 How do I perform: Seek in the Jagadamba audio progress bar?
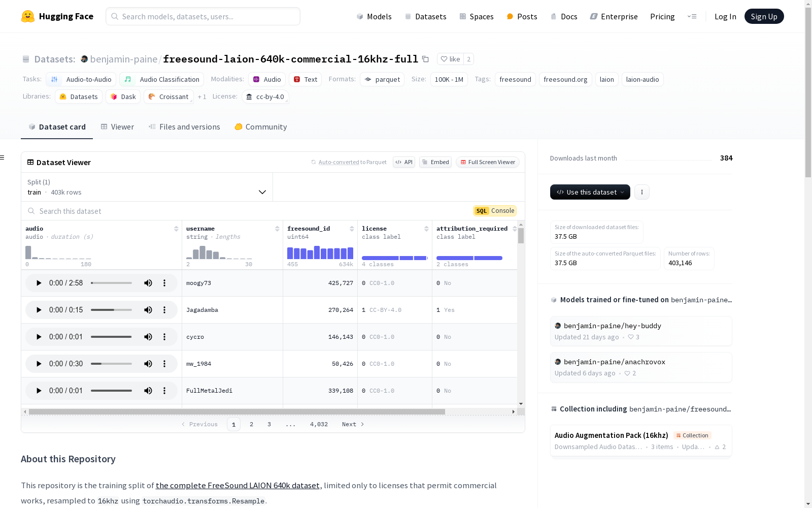tap(111, 310)
